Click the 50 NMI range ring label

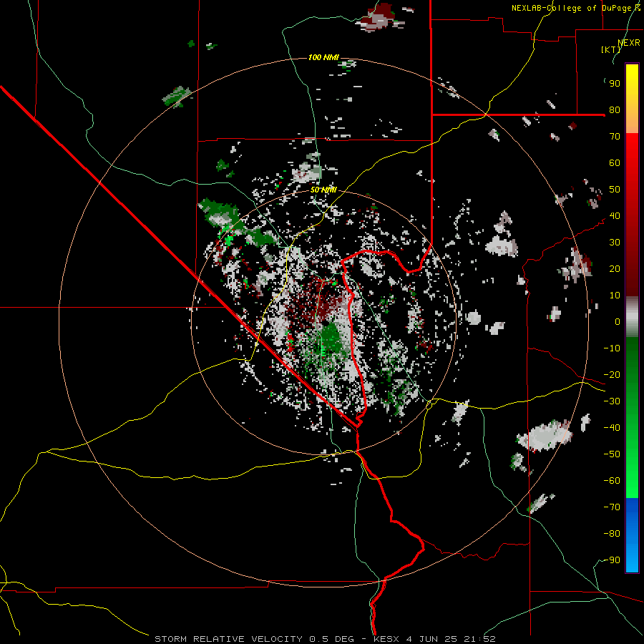pos(323,190)
